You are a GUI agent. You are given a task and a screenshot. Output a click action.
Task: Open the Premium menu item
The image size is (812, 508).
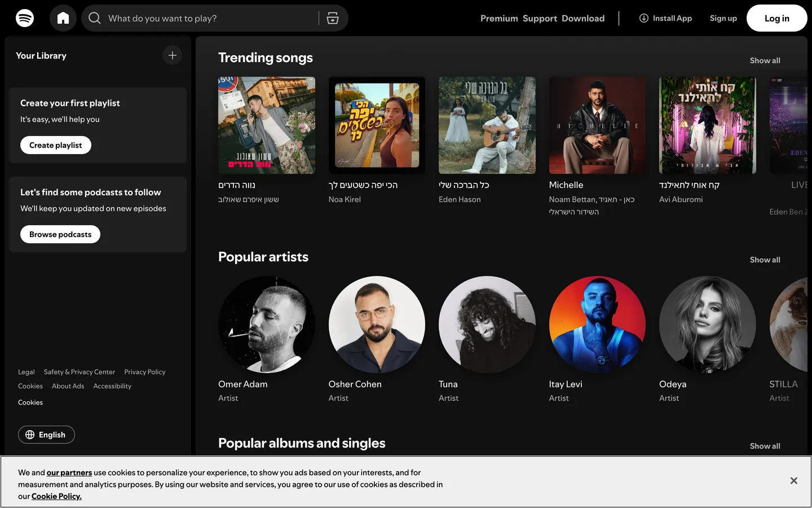[499, 19]
